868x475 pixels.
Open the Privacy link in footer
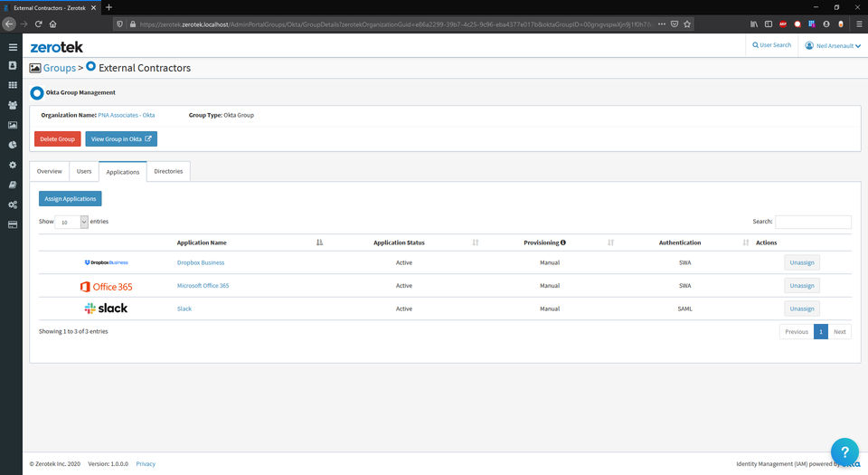tap(146, 464)
